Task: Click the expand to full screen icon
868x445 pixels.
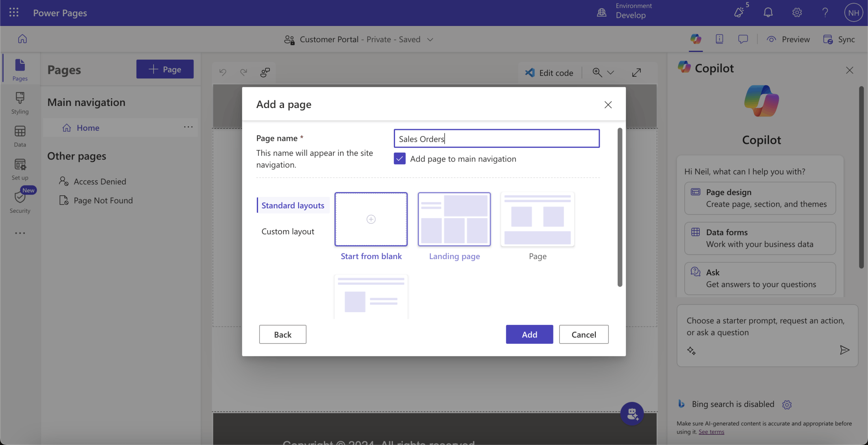Action: click(636, 72)
